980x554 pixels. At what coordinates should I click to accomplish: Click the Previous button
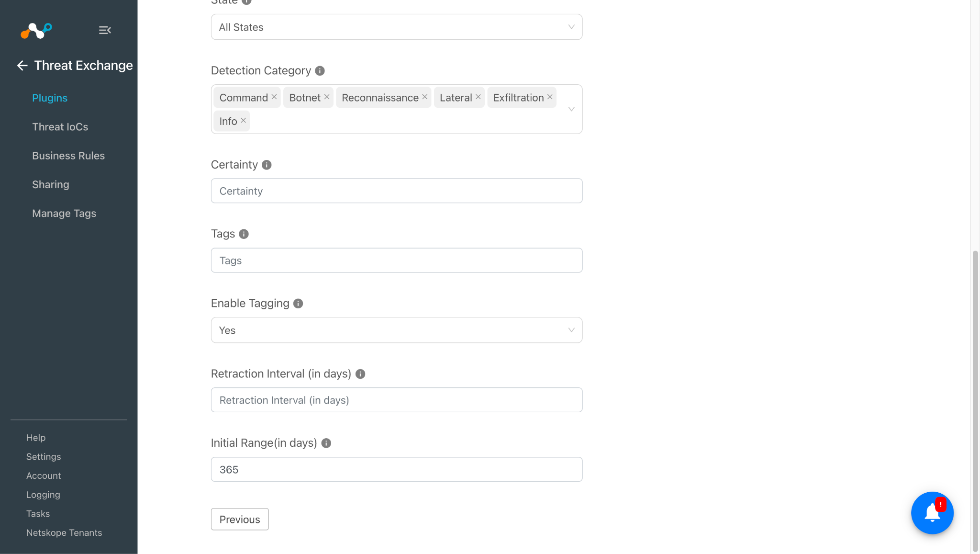tap(240, 519)
